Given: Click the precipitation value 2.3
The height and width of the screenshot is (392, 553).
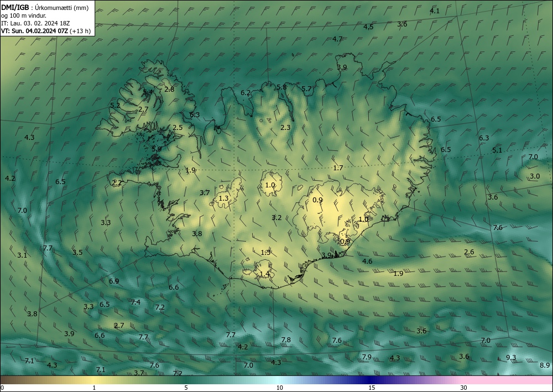Looking at the screenshot, I should point(285,128).
